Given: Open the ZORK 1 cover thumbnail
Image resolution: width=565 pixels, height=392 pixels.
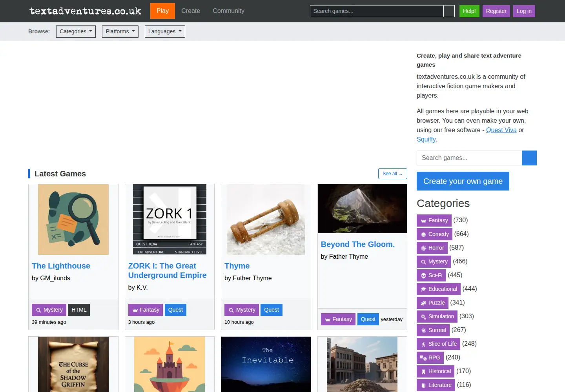Looking at the screenshot, I should [x=169, y=220].
